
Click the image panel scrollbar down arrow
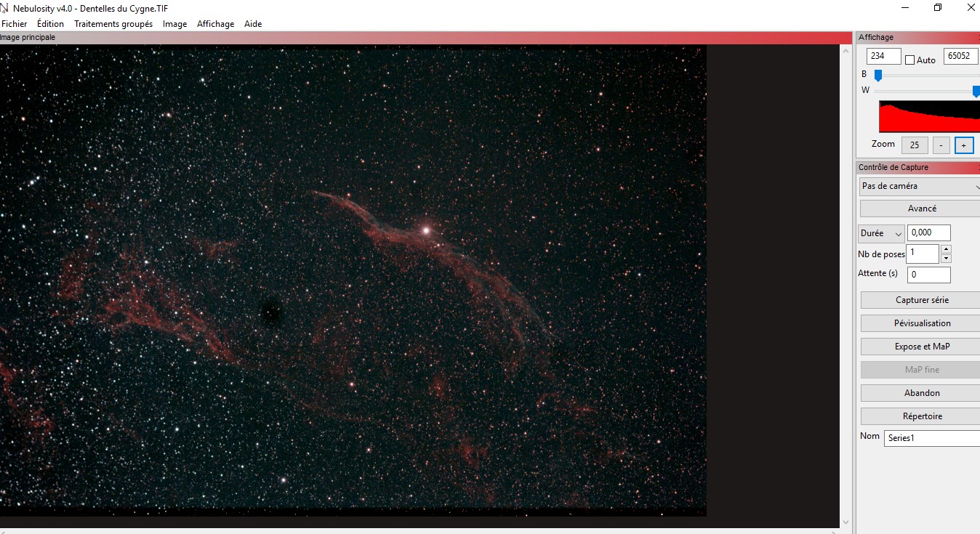[846, 522]
